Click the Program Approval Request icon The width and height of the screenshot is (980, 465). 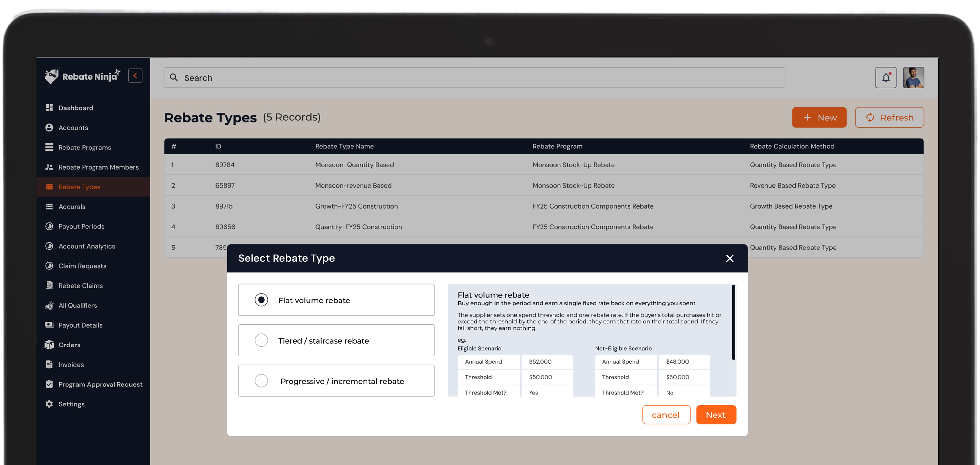click(x=49, y=384)
